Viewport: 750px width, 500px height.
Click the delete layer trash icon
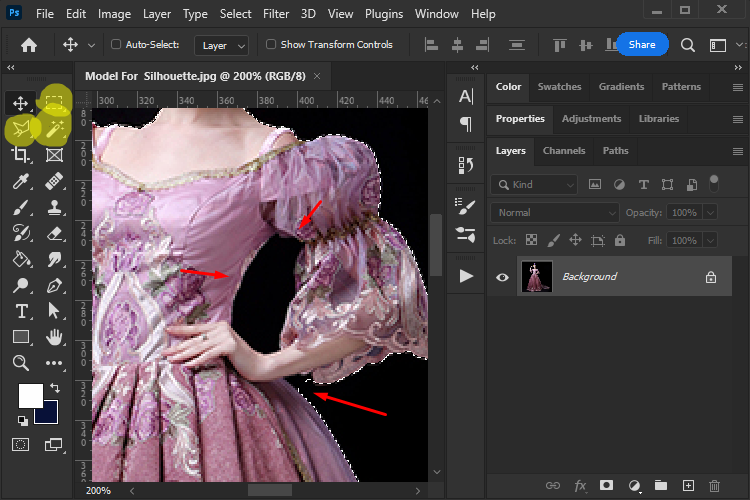click(714, 486)
